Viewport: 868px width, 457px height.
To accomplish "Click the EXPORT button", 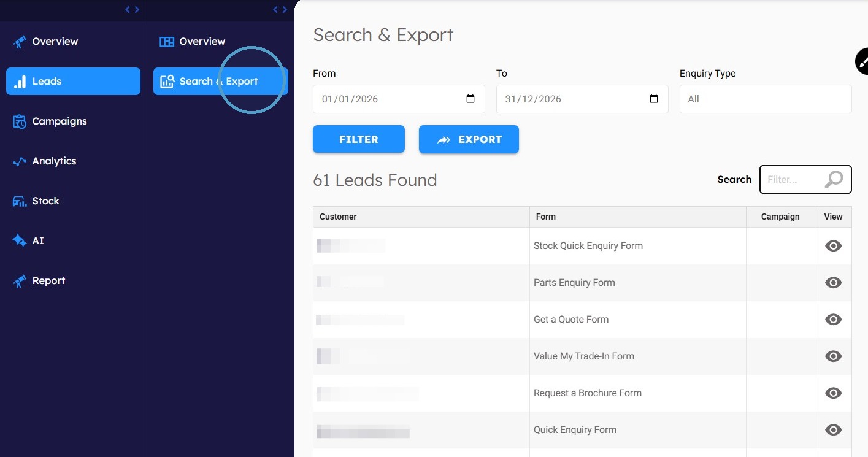I will (469, 139).
